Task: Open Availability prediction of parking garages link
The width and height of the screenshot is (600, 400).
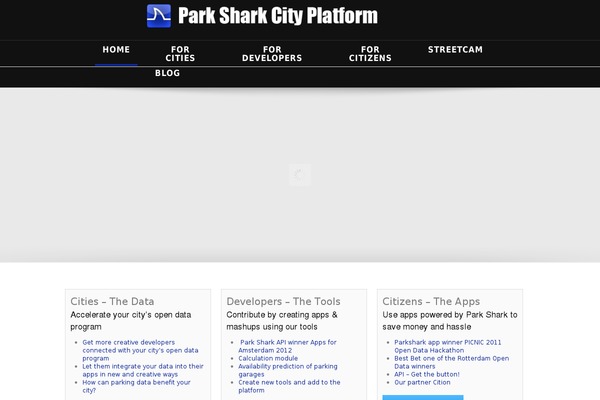Action: pyautogui.click(x=288, y=370)
